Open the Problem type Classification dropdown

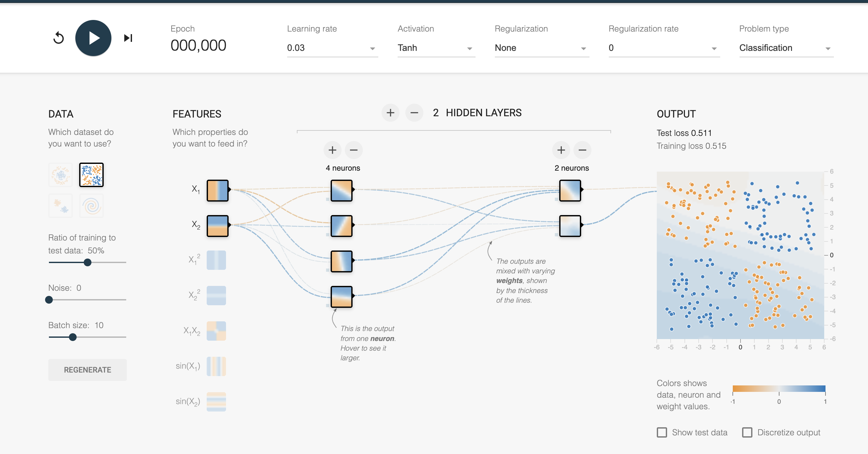click(x=787, y=48)
